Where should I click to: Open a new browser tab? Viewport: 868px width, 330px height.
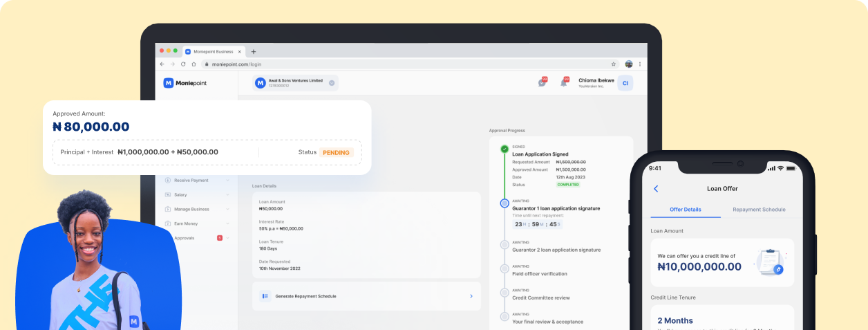254,51
